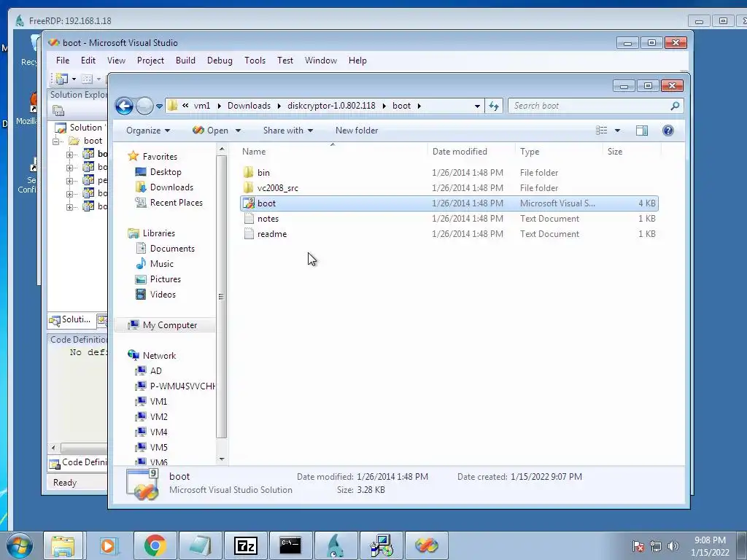Click the Windows Start button

pyautogui.click(x=20, y=545)
